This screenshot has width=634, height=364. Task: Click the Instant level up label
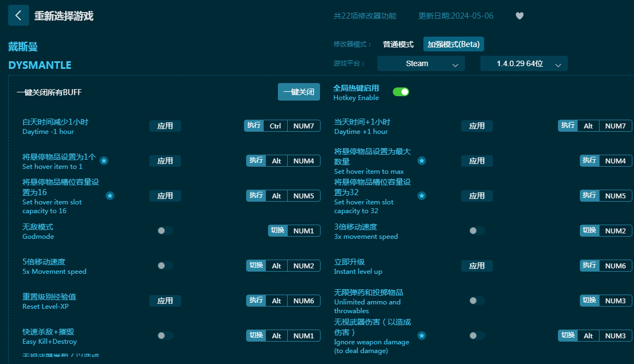click(x=358, y=272)
